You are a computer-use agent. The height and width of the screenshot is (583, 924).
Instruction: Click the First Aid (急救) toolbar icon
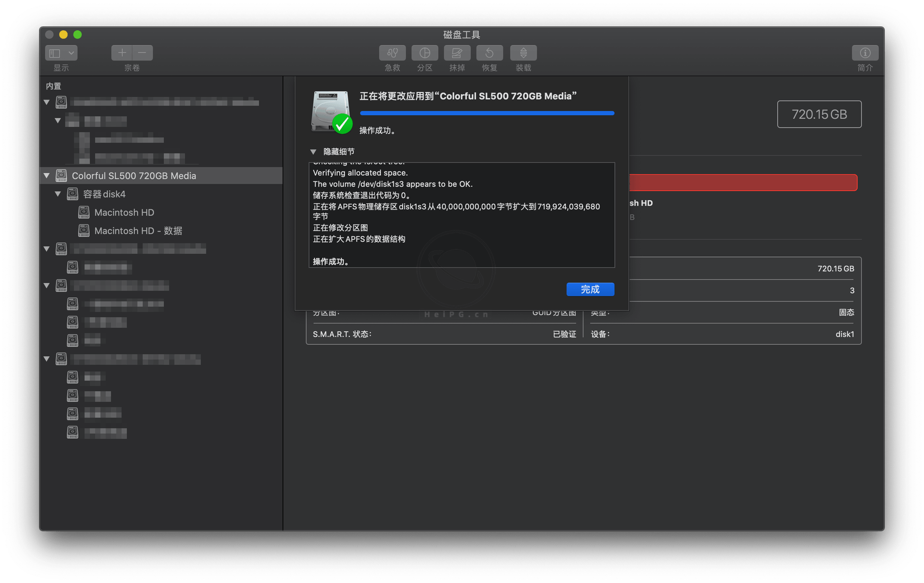point(392,53)
